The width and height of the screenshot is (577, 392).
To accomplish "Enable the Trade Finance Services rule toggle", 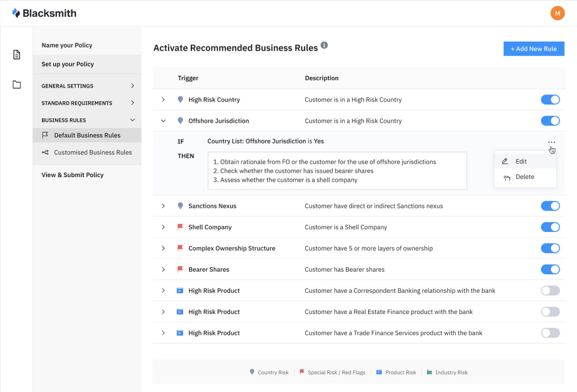I will [550, 333].
